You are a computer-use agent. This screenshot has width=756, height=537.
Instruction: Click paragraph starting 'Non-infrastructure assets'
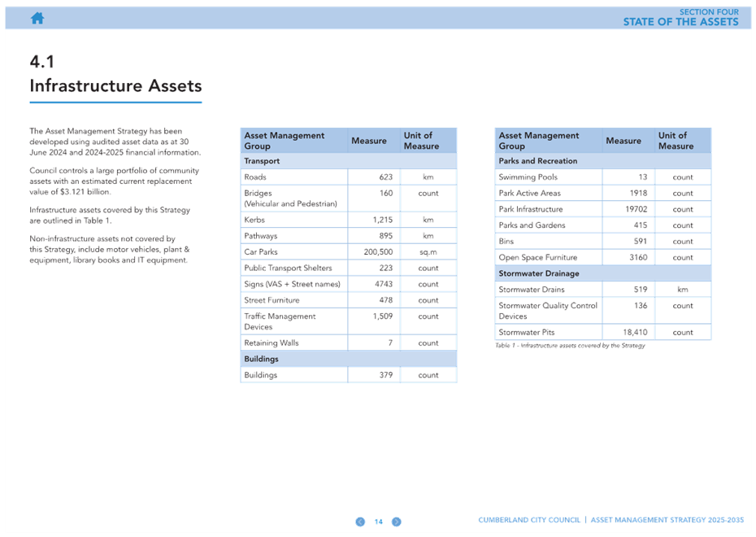[110, 250]
